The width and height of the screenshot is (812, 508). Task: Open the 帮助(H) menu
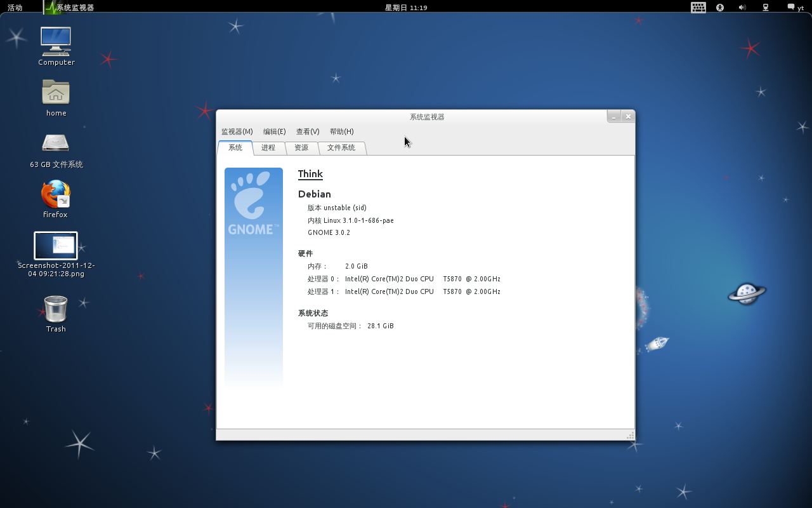(x=341, y=131)
